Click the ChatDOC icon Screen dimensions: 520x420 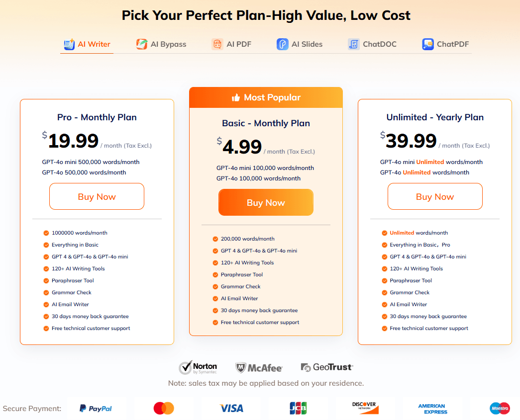[353, 44]
